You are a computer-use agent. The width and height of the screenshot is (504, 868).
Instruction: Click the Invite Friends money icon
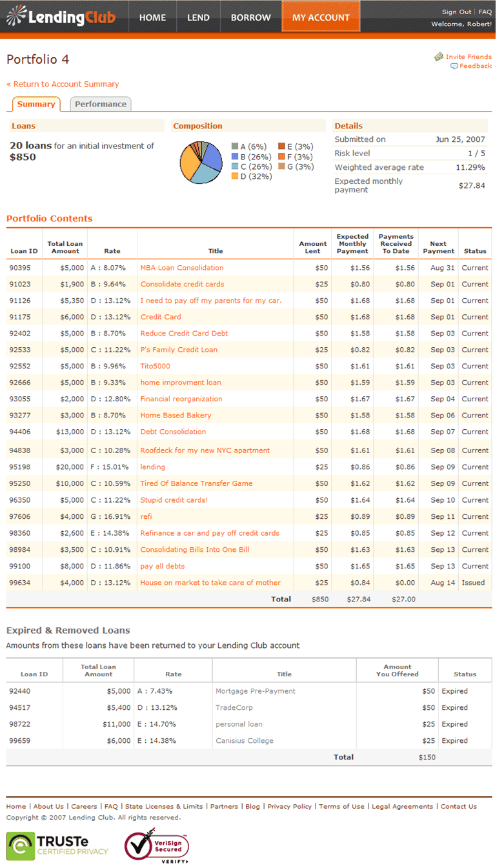pyautogui.click(x=439, y=57)
